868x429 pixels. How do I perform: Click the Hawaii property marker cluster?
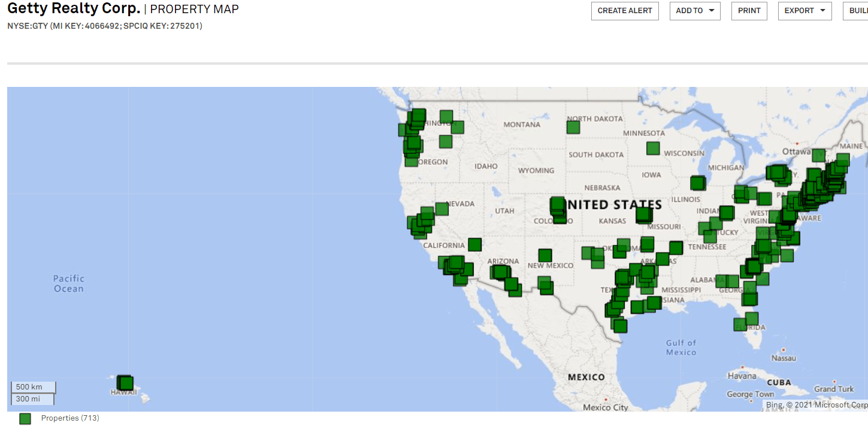click(125, 383)
